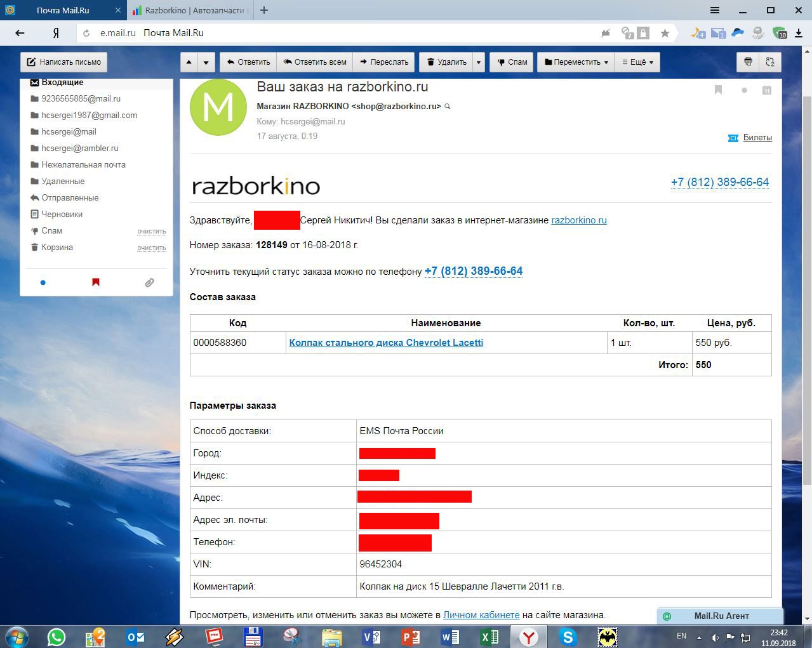
Task: Switch to the Почта Mail.Ru browser tab
Action: (x=63, y=10)
